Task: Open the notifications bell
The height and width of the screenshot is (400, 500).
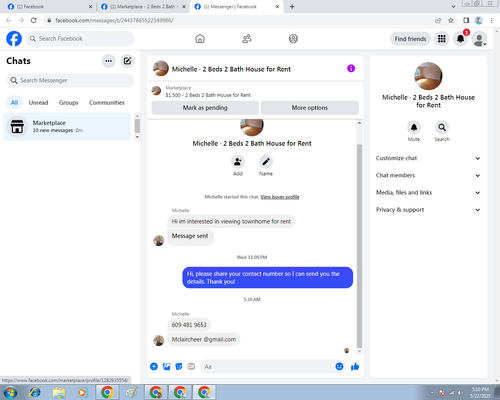Action: pos(461,39)
